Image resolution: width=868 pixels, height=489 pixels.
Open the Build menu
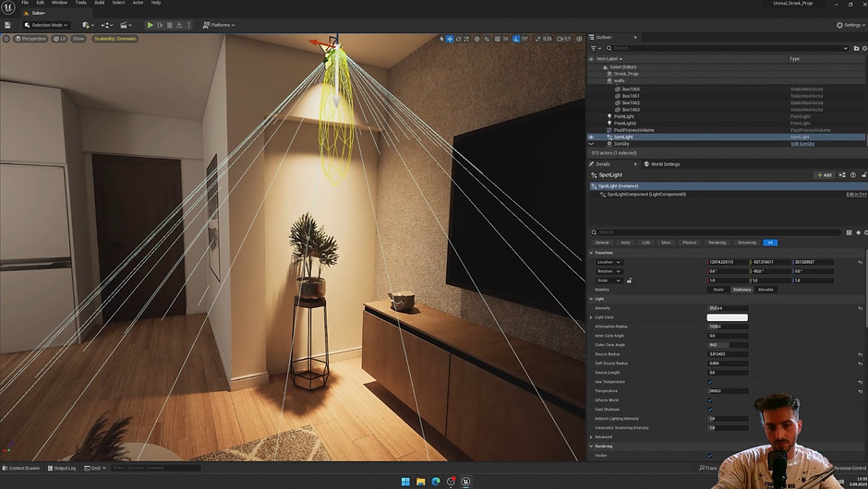point(100,3)
